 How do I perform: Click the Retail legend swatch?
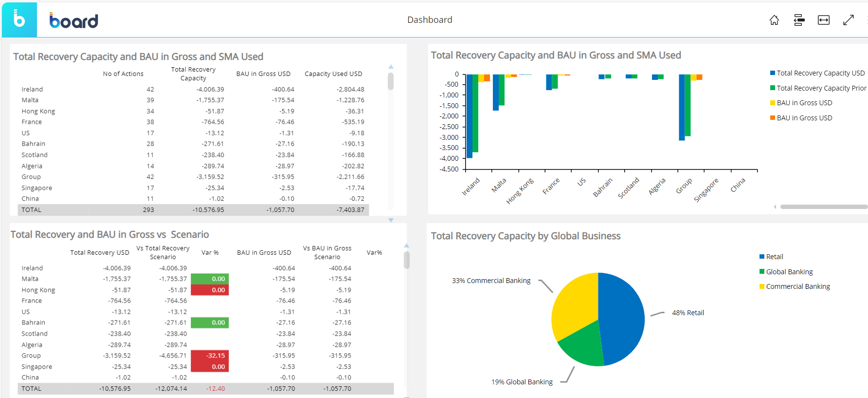762,257
